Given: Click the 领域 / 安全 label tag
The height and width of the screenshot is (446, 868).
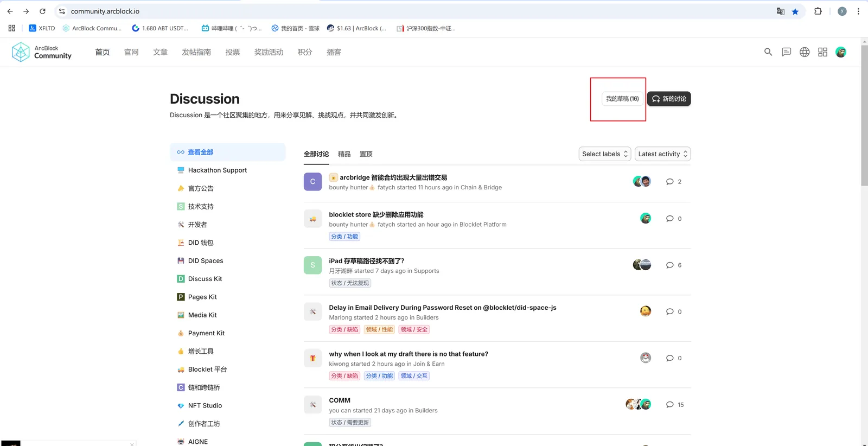Looking at the screenshot, I should click(414, 329).
